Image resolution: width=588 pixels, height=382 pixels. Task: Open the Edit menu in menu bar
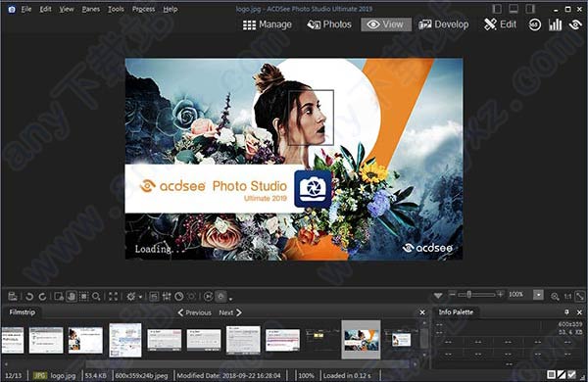[x=45, y=9]
